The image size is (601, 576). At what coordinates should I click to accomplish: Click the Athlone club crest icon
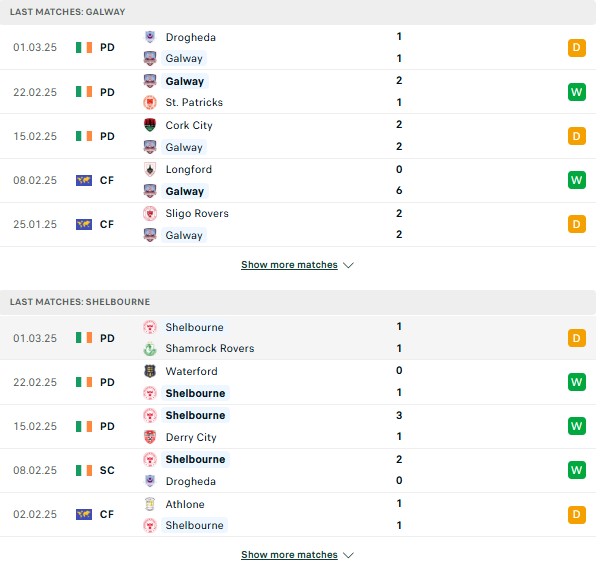150,504
